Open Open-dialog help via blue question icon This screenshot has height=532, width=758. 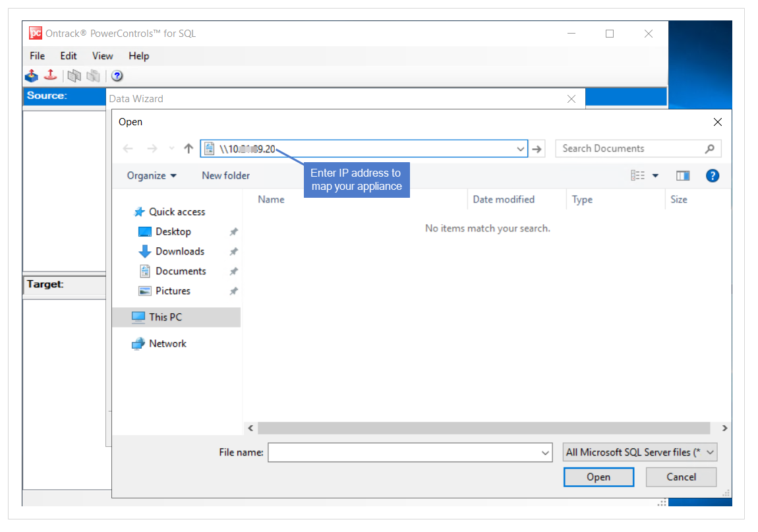[712, 175]
